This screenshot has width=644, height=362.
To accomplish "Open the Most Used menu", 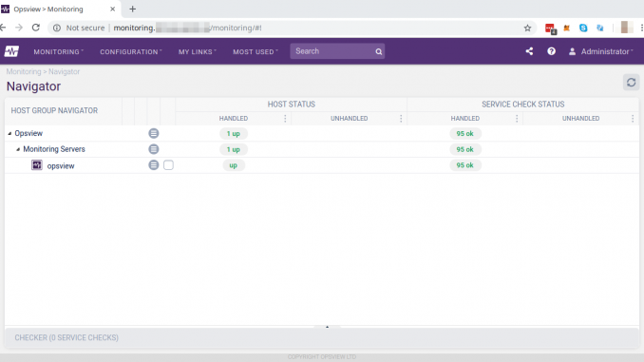I will click(x=256, y=51).
